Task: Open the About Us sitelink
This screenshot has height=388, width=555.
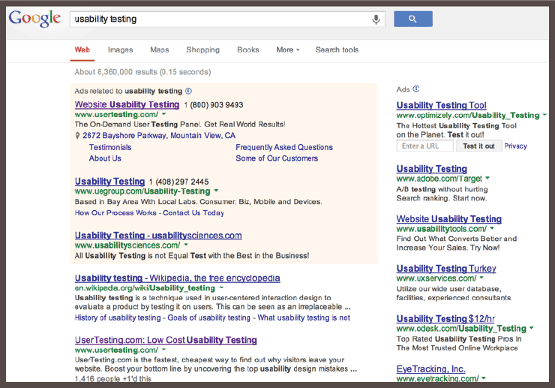Action: [x=105, y=158]
